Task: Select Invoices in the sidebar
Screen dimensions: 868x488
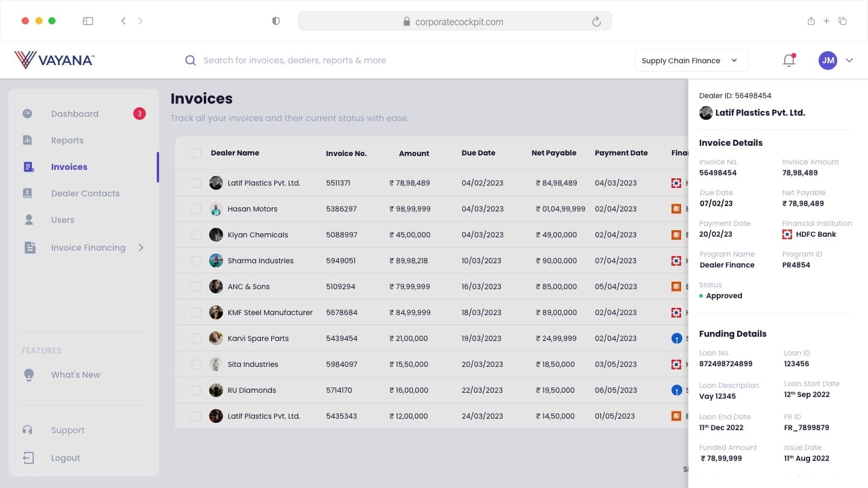Action: pos(69,167)
